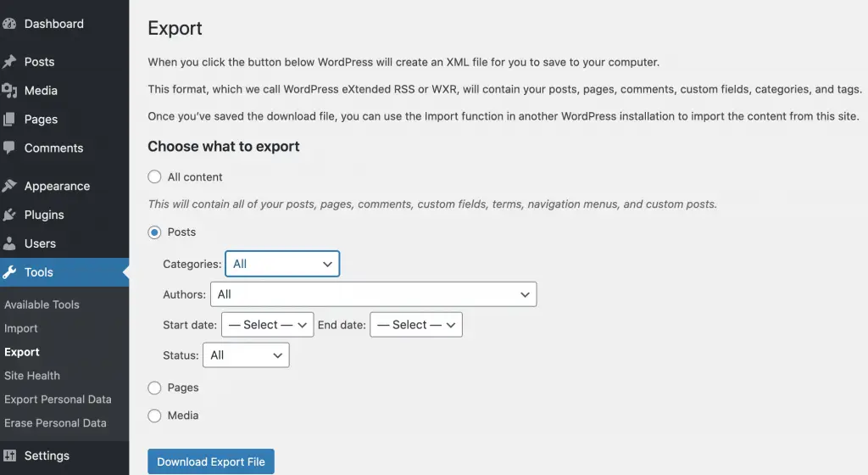Click the Posts pushpin icon in sidebar
Image resolution: width=868 pixels, height=475 pixels.
(x=9, y=62)
